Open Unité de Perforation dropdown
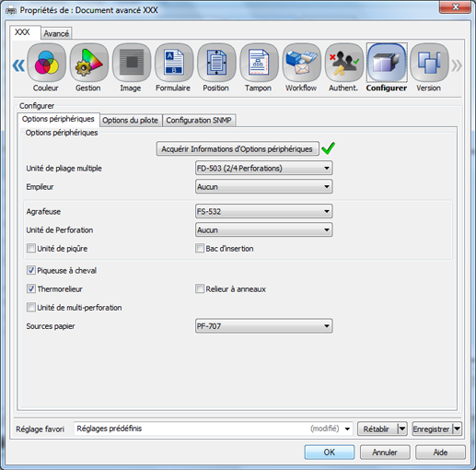Screen dimensions: 476x470 pos(263,229)
